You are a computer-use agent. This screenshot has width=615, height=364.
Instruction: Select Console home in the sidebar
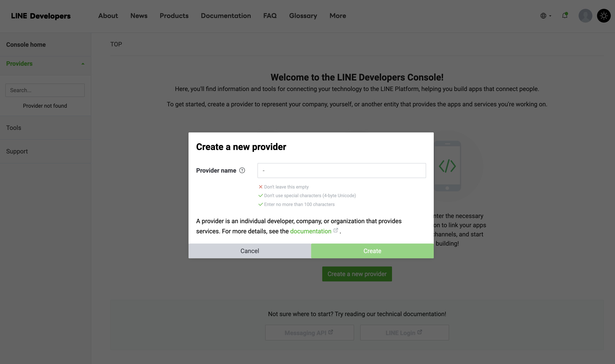point(45,45)
